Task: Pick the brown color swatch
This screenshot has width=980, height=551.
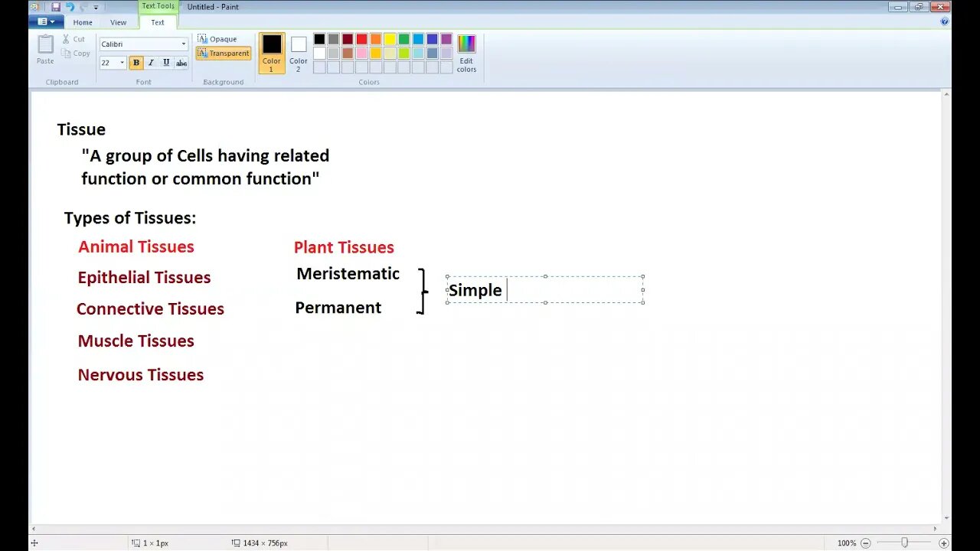Action: [348, 54]
